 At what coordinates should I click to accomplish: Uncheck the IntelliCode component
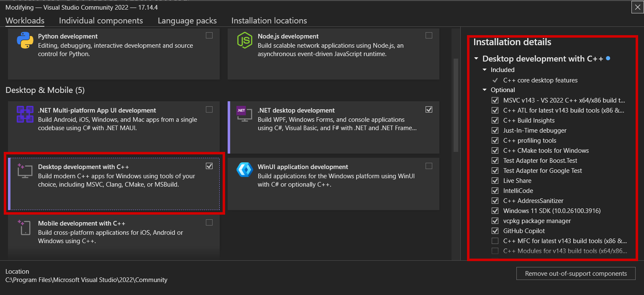click(495, 191)
